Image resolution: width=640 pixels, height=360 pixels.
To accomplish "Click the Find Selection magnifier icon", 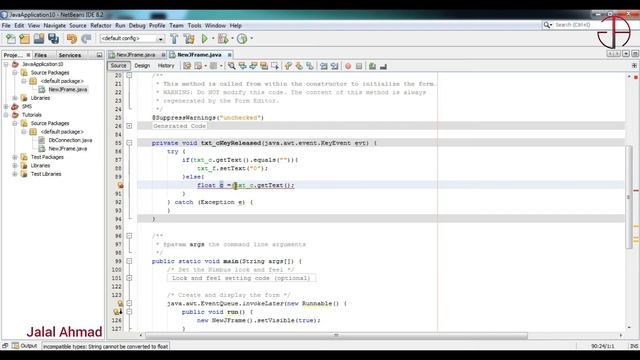I will pos(231,66).
